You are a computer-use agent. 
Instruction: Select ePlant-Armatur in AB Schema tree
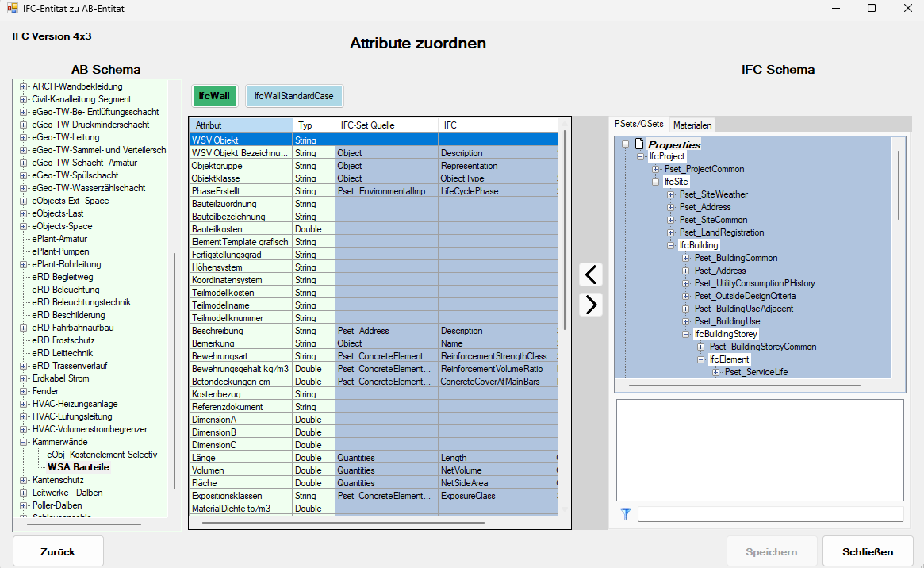[59, 239]
